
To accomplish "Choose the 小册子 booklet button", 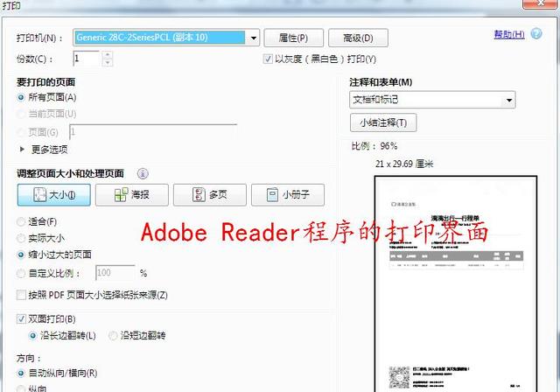I will (x=288, y=195).
